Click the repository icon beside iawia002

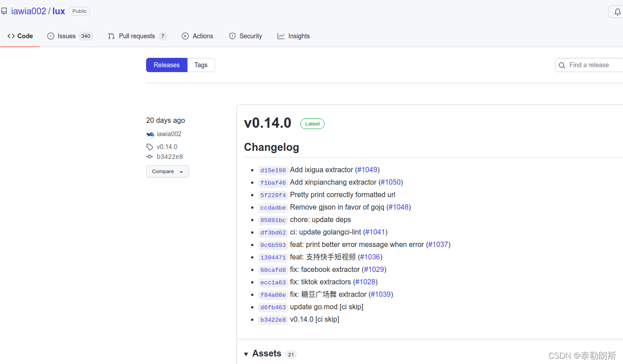pyautogui.click(x=4, y=12)
